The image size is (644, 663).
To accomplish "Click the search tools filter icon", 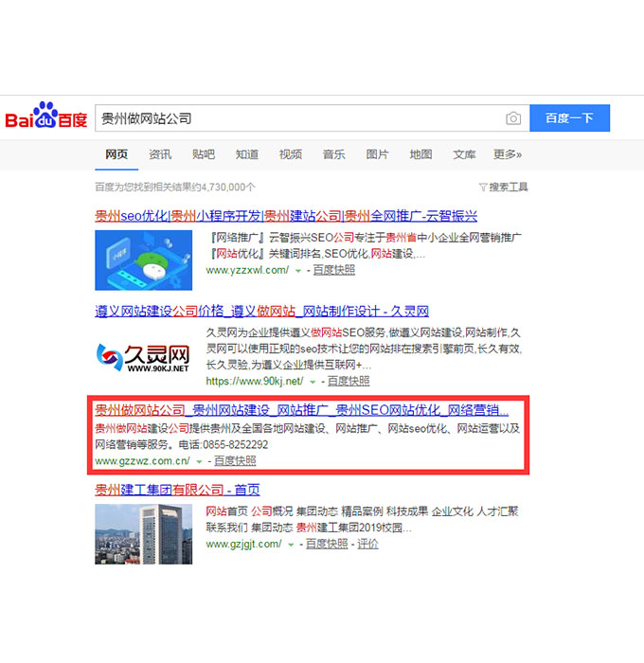I will tap(483, 187).
